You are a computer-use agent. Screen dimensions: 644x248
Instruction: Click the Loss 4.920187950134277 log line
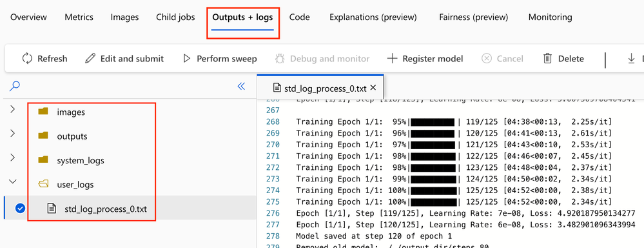coord(465,213)
